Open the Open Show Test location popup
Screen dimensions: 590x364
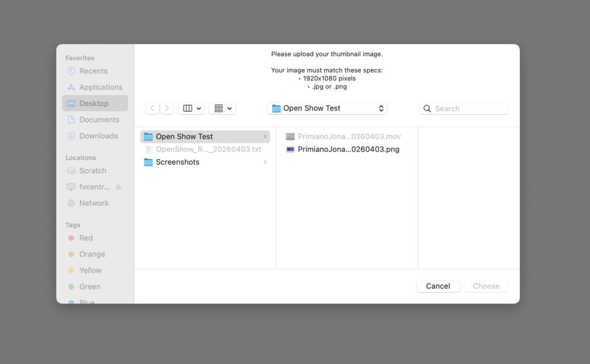[x=327, y=108]
